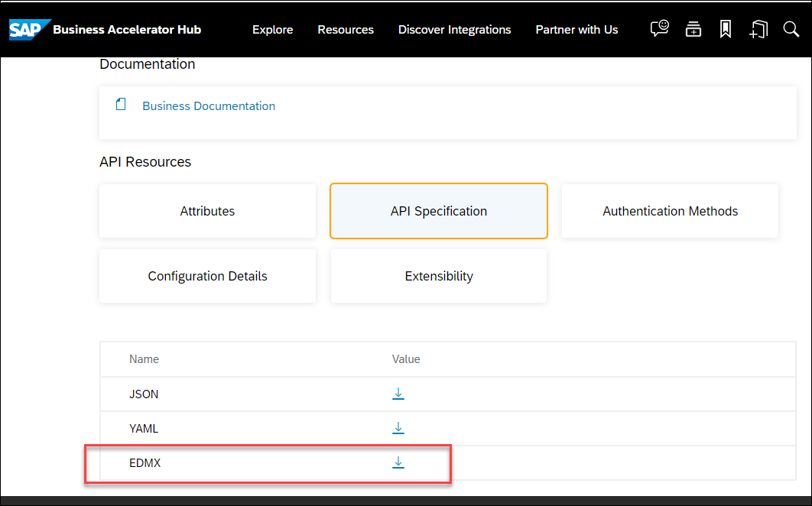812x506 pixels.
Task: Click the Value column header
Action: [x=406, y=359]
